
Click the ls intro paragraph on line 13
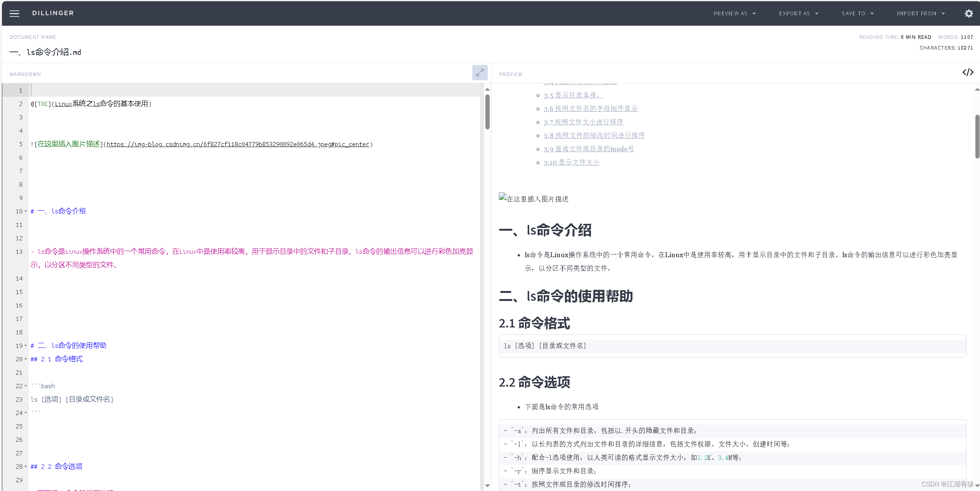coord(252,258)
